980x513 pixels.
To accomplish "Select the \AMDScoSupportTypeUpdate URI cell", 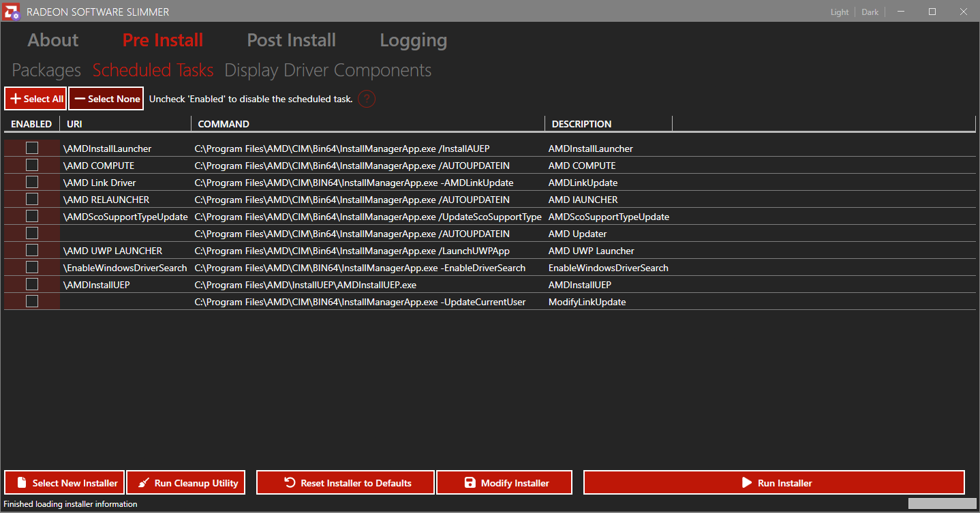I will [x=125, y=217].
